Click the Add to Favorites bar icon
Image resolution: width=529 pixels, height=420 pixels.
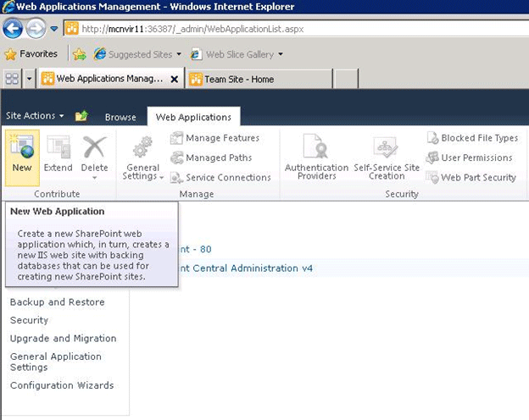point(80,54)
